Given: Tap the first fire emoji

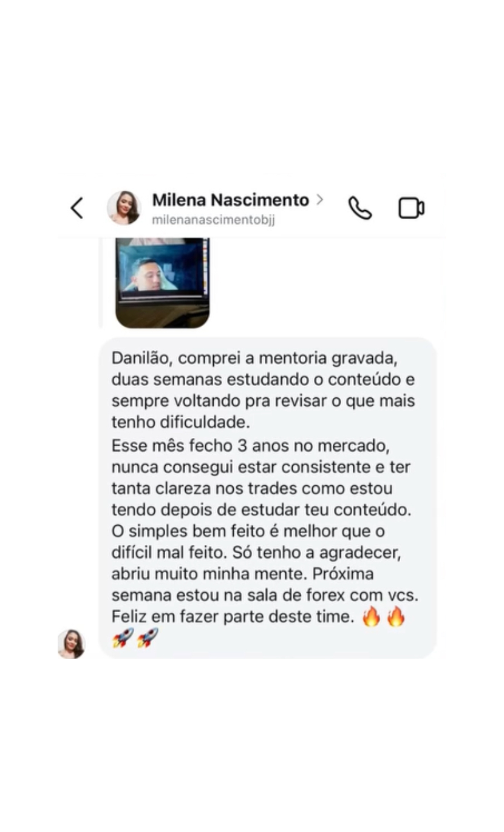Looking at the screenshot, I should pos(371,617).
